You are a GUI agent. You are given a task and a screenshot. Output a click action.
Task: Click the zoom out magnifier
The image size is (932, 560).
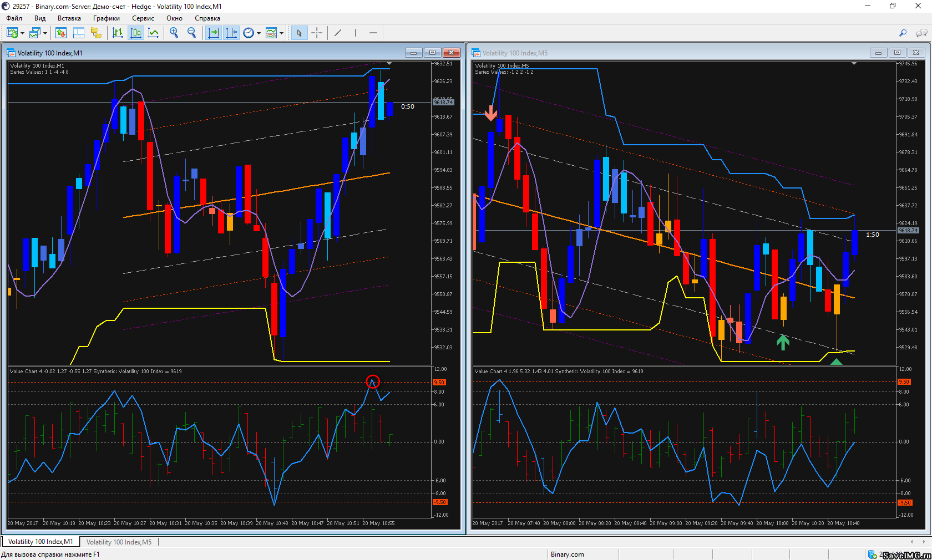coord(192,33)
